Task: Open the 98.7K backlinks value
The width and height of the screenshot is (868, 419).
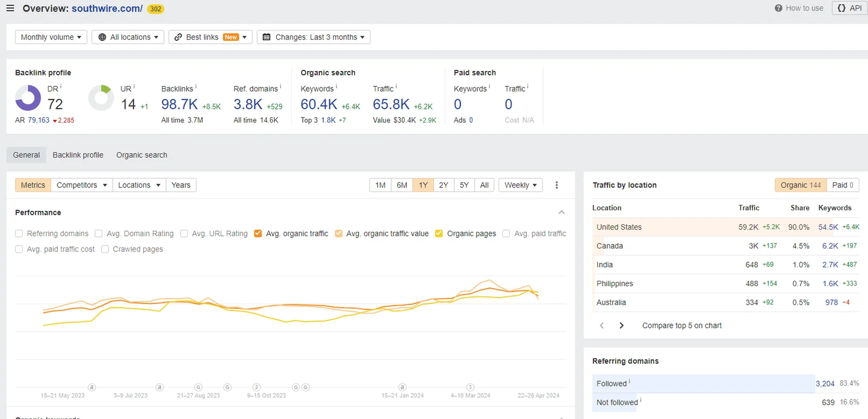Action: click(180, 104)
